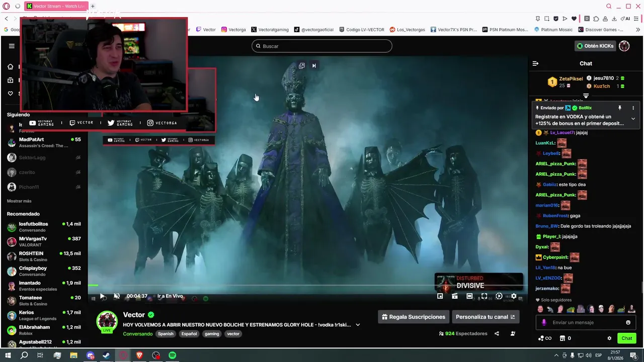Image resolution: width=644 pixels, height=362 pixels.
Task: Click Personaliza tu canal button
Action: tap(486, 317)
